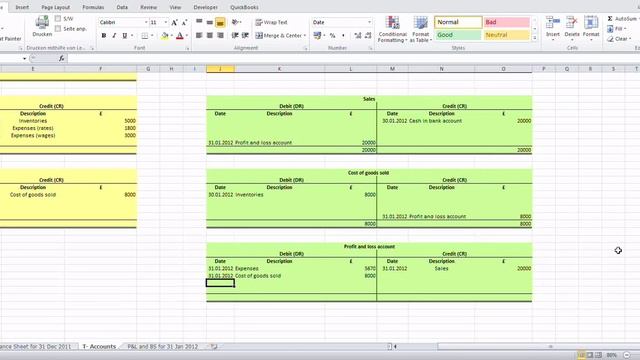Apply the Normal cell style
The image size is (640, 360).
click(x=458, y=22)
